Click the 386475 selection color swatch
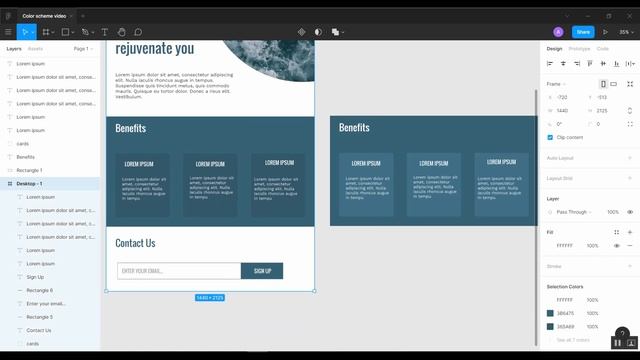640x360 pixels. pos(550,313)
